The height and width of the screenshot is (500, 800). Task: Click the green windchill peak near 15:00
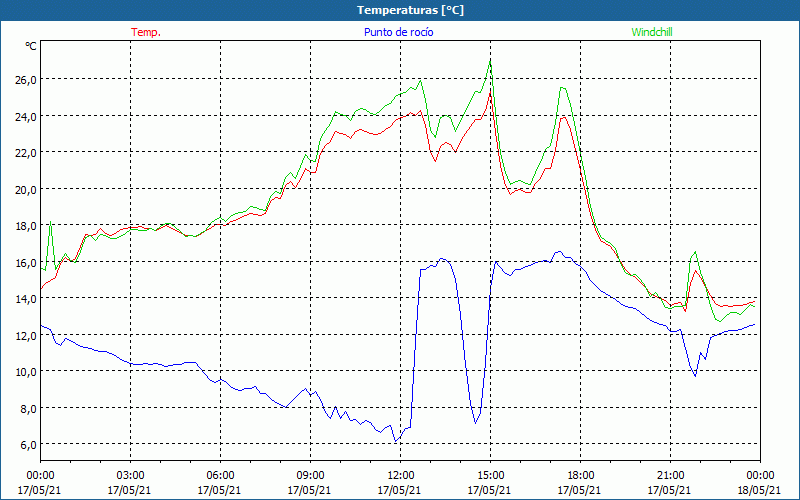click(490, 62)
